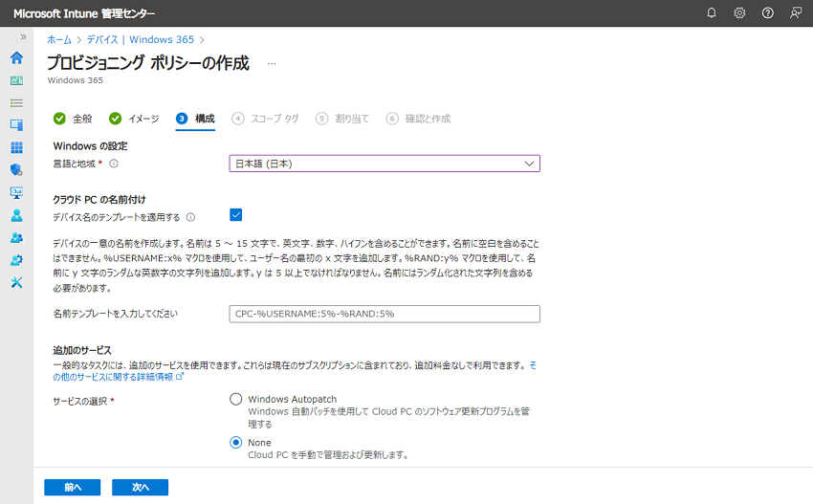Go to the 割り当て step tab
The height and width of the screenshot is (504, 813).
coord(342,119)
